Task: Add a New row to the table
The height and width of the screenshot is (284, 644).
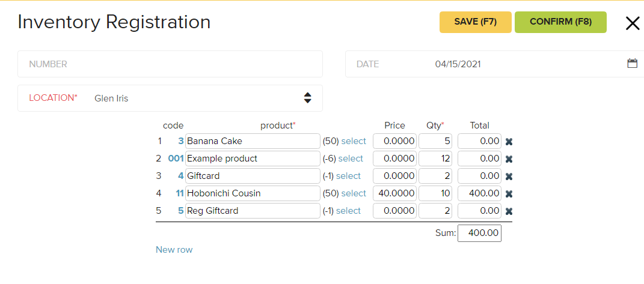Action: point(174,250)
